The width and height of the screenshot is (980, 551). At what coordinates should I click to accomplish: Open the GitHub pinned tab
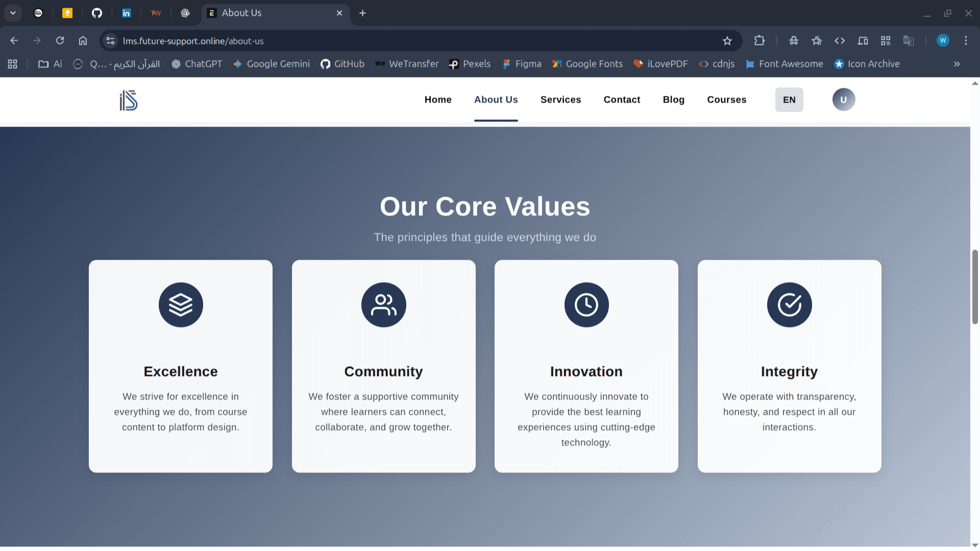[96, 13]
